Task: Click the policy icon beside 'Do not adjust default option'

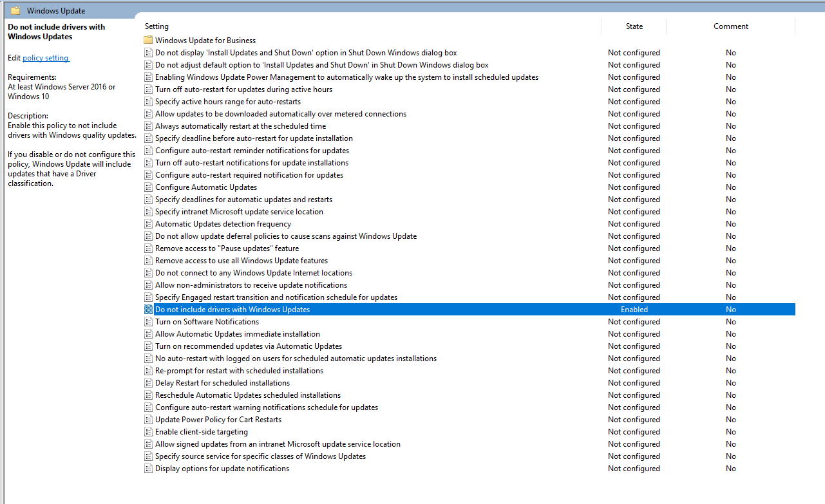Action: 148,65
